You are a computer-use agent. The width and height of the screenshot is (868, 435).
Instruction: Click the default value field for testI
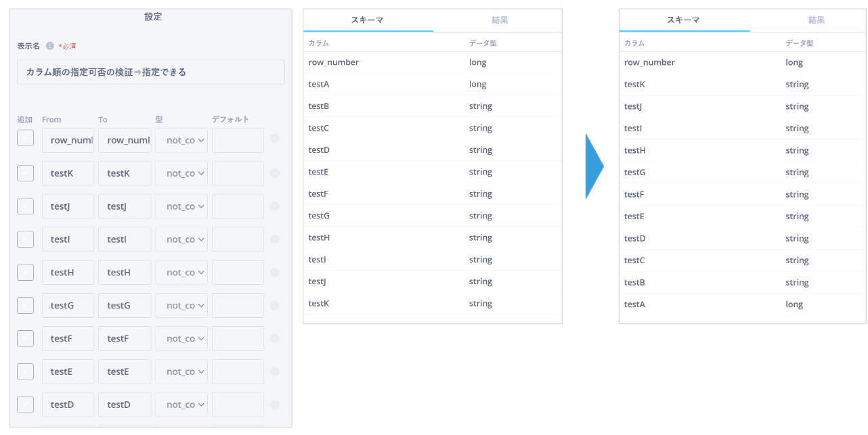(238, 239)
